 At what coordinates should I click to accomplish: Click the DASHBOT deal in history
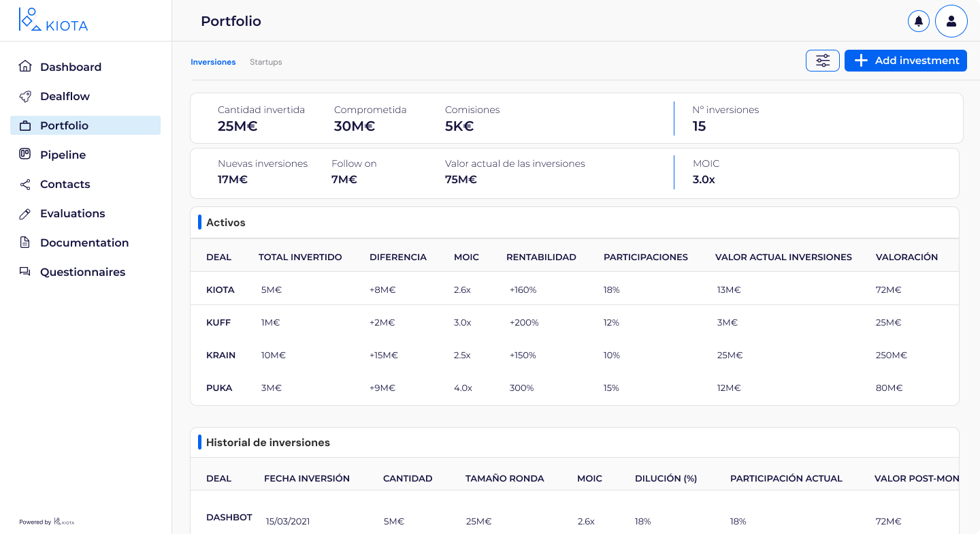pos(229,518)
